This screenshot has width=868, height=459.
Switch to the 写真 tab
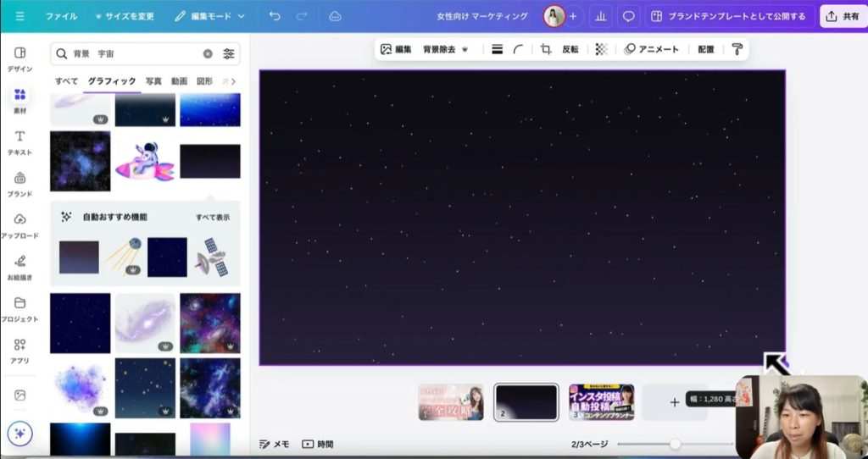153,81
